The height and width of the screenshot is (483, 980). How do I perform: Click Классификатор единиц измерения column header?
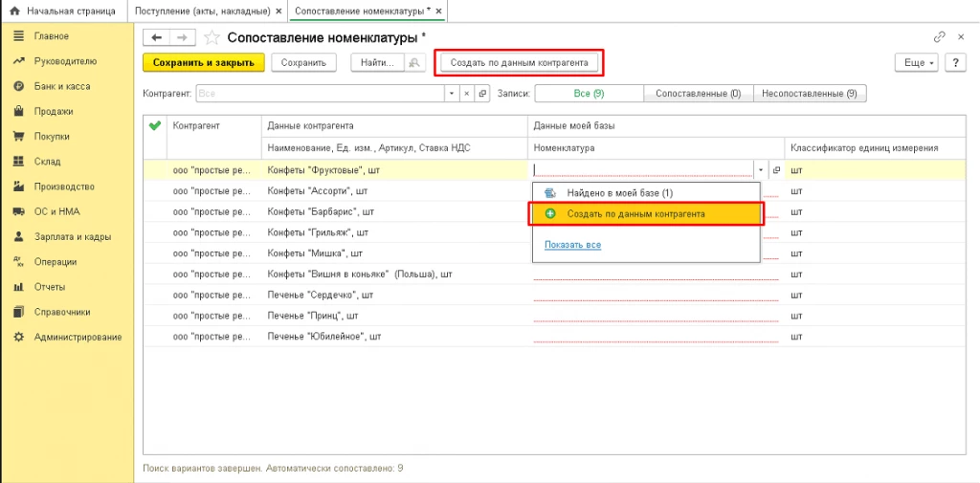pos(874,148)
